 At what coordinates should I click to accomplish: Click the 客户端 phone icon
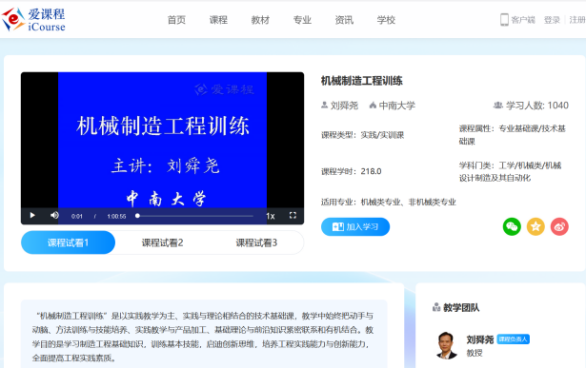504,19
